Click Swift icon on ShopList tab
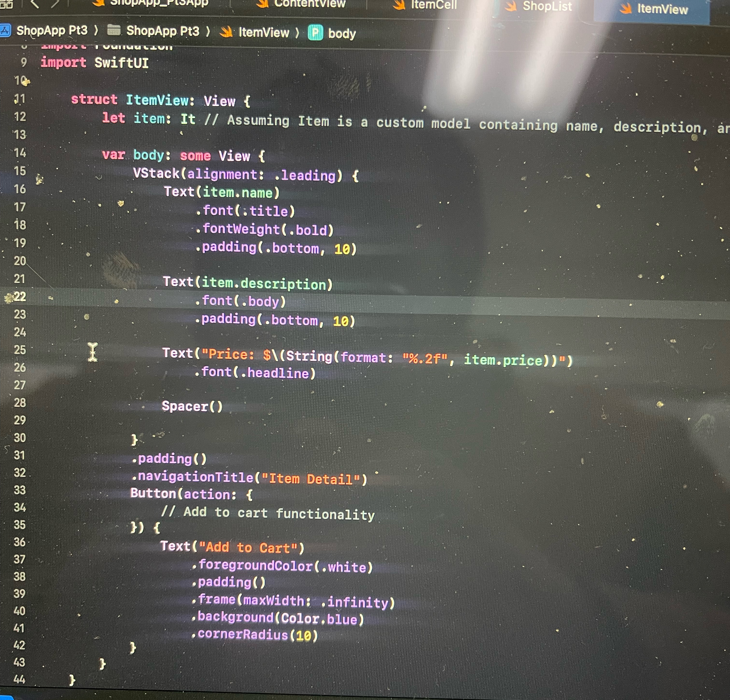The width and height of the screenshot is (730, 700). tap(511, 6)
